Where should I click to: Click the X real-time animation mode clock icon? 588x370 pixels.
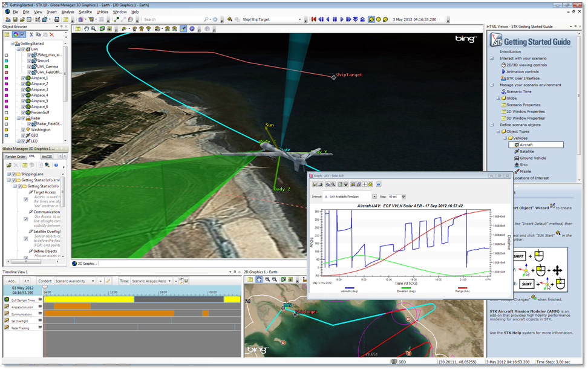pyautogui.click(x=385, y=19)
